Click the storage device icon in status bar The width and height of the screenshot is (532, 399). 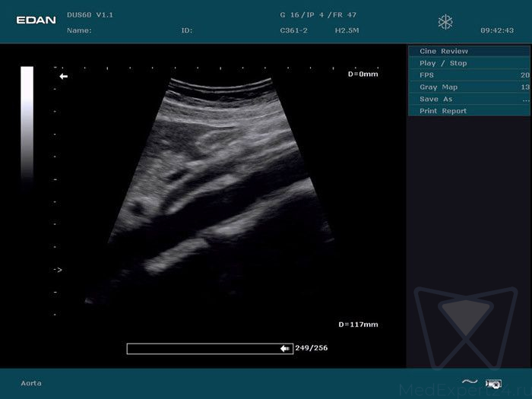click(492, 383)
